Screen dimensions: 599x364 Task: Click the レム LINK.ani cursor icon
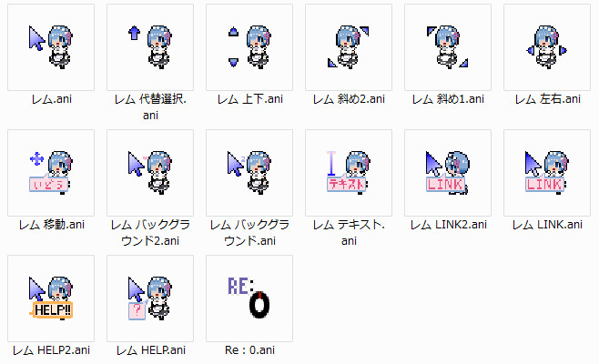[x=547, y=173]
